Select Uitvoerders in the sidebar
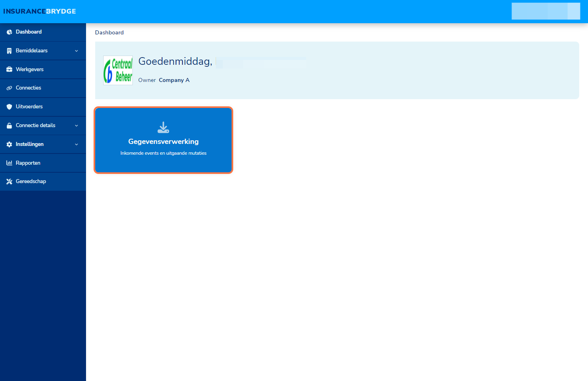The image size is (588, 381). point(43,107)
